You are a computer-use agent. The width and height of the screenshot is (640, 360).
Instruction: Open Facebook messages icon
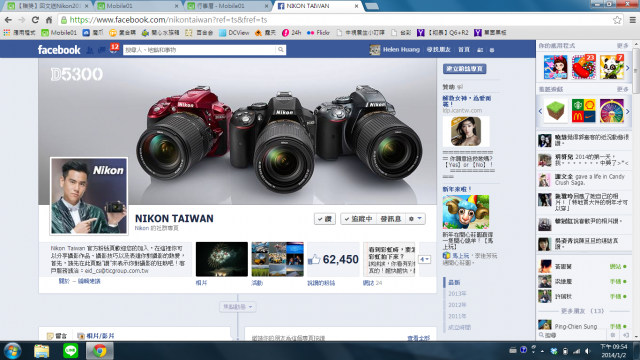pyautogui.click(x=101, y=50)
